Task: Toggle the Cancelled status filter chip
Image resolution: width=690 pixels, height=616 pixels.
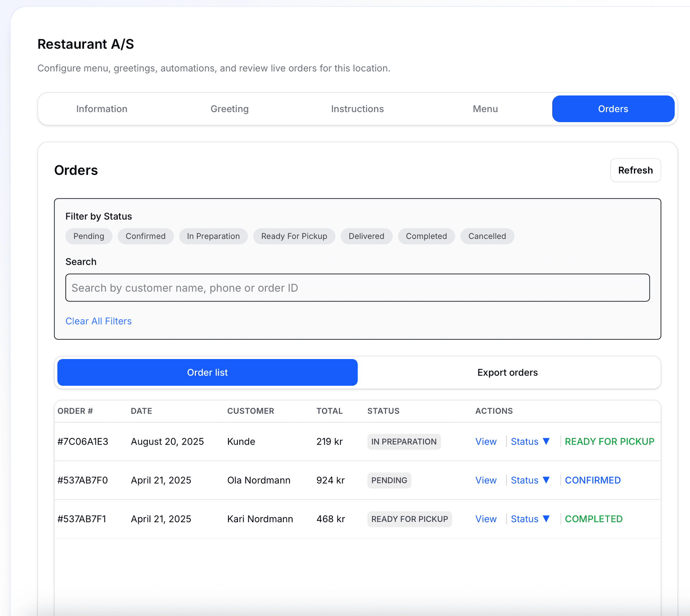Action: pyautogui.click(x=487, y=236)
